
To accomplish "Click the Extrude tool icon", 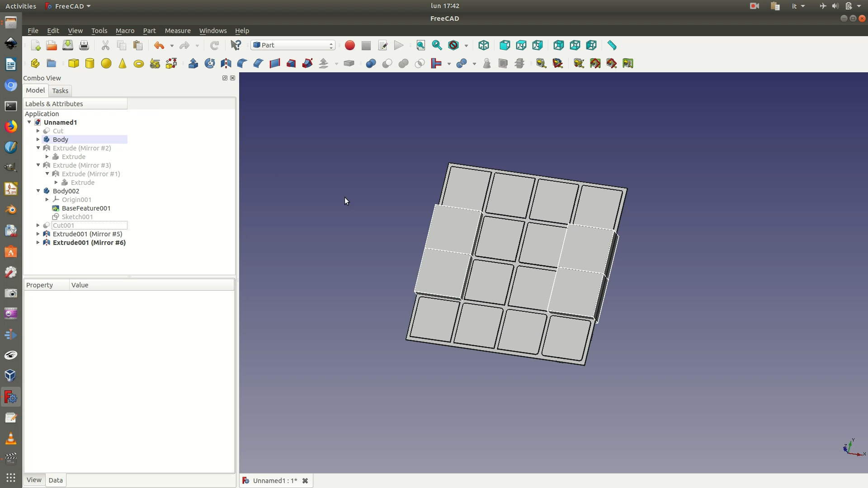I will (193, 63).
